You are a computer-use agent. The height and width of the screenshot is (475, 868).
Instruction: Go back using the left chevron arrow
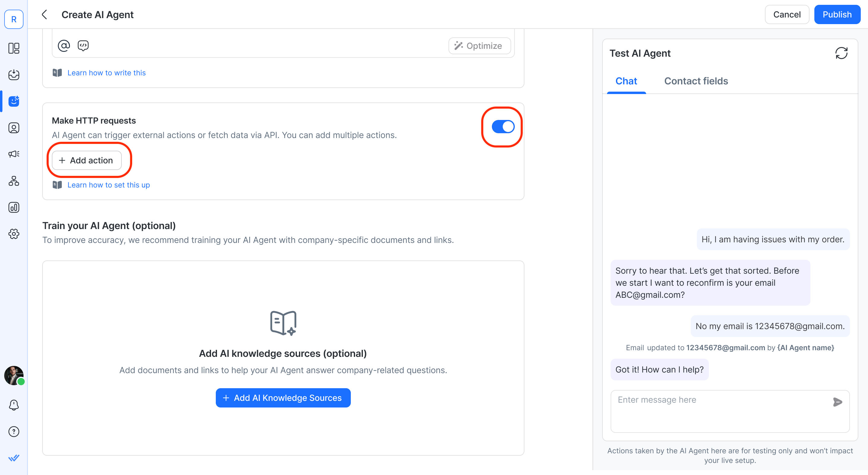[x=45, y=14]
